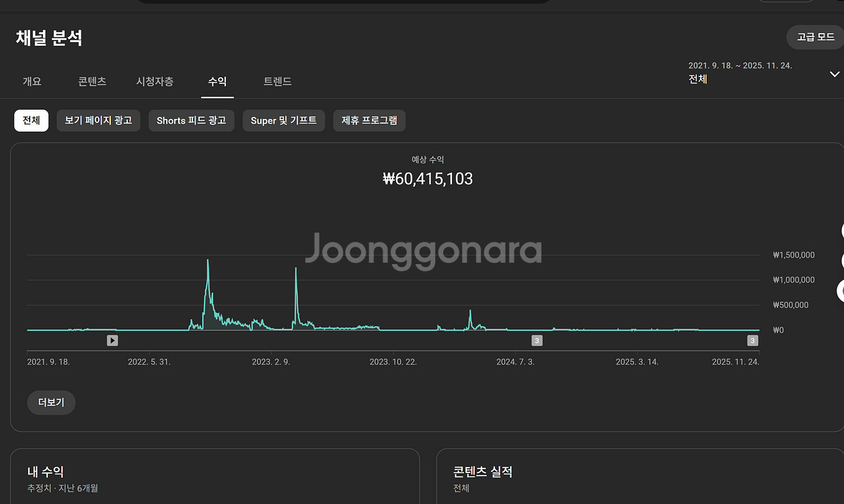Screen dimensions: 844x504
Task: Click the ₩60,415,103 estimated revenue figure
Action: tap(428, 179)
